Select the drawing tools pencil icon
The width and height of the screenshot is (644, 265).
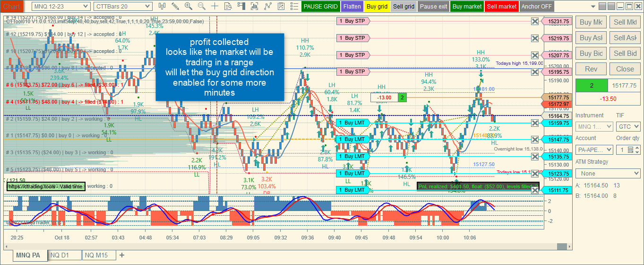coord(175,6)
